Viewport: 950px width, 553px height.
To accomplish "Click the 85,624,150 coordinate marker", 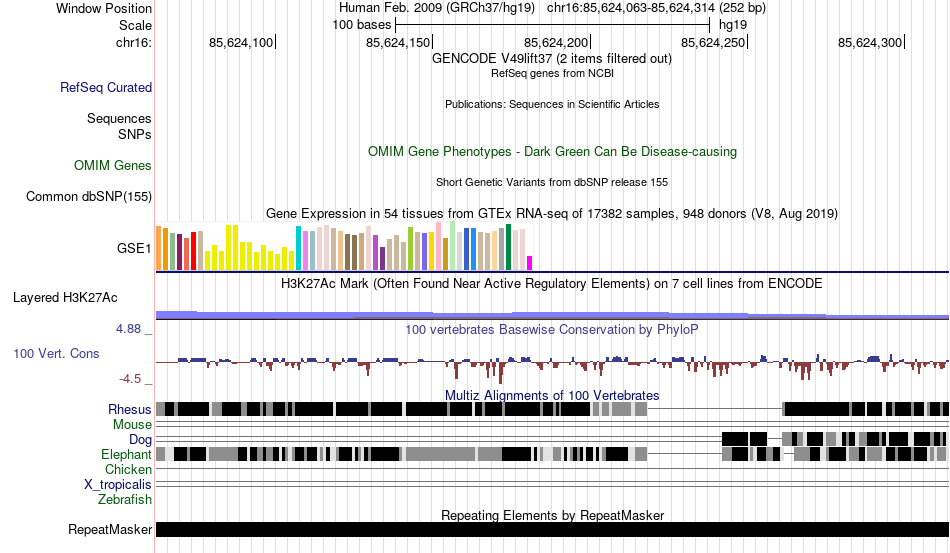I will click(399, 42).
